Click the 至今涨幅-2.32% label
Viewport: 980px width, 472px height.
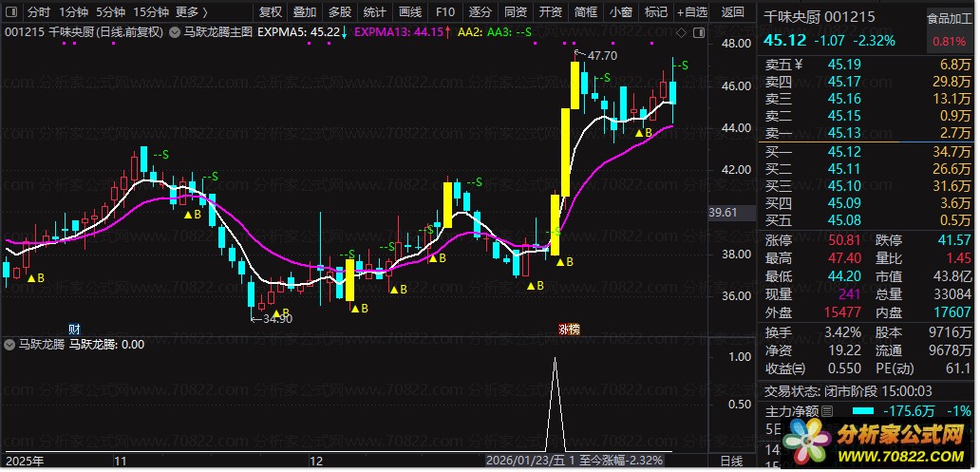620,461
